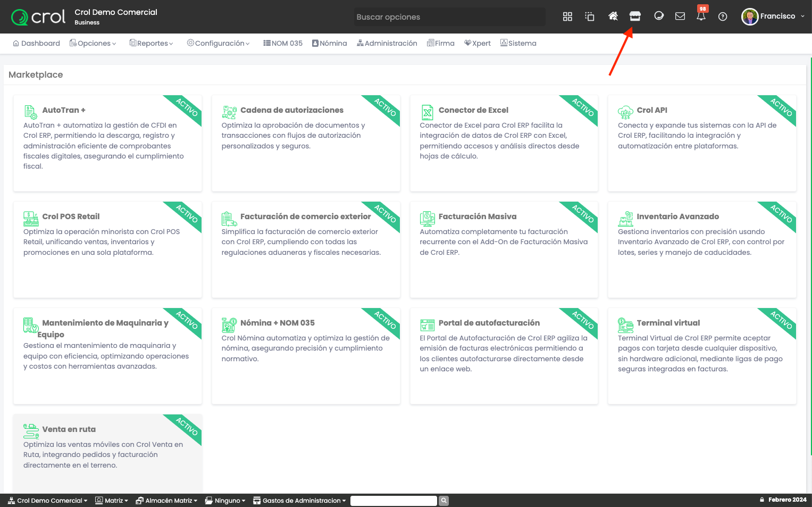Click Mantenimiento de Maquinaria y Equipo icon
Viewport: 812px width, 507px height.
coord(31,325)
